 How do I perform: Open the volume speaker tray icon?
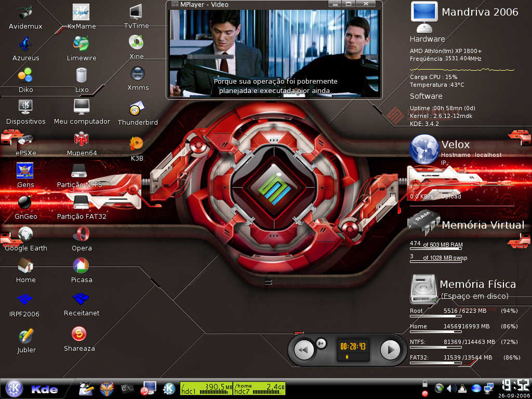coord(451,389)
